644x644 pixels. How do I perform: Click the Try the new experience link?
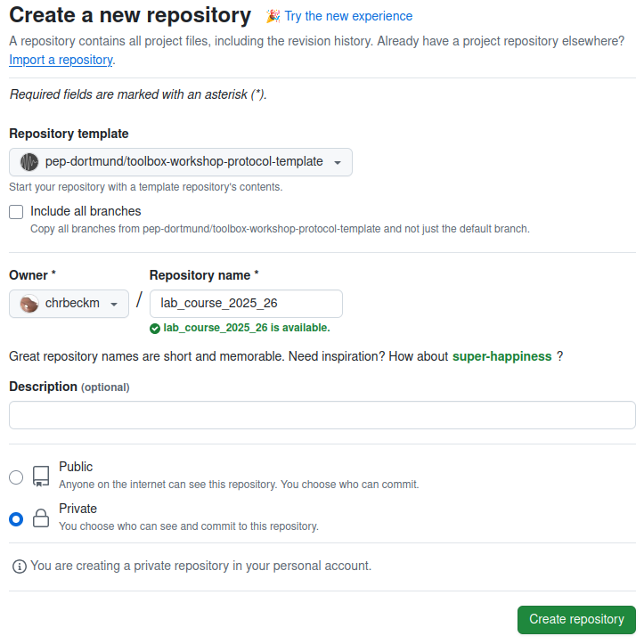[x=348, y=16]
